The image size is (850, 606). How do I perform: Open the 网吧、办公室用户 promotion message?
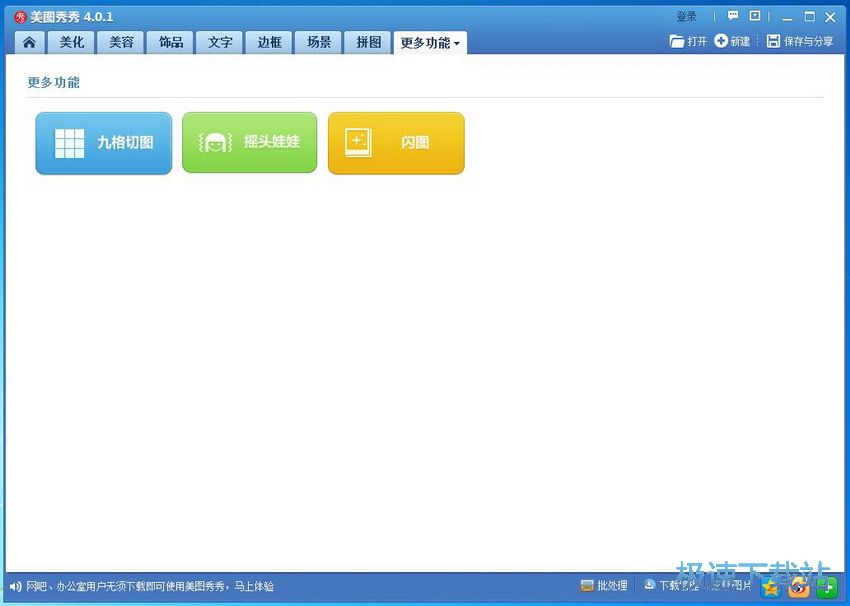tap(150, 586)
